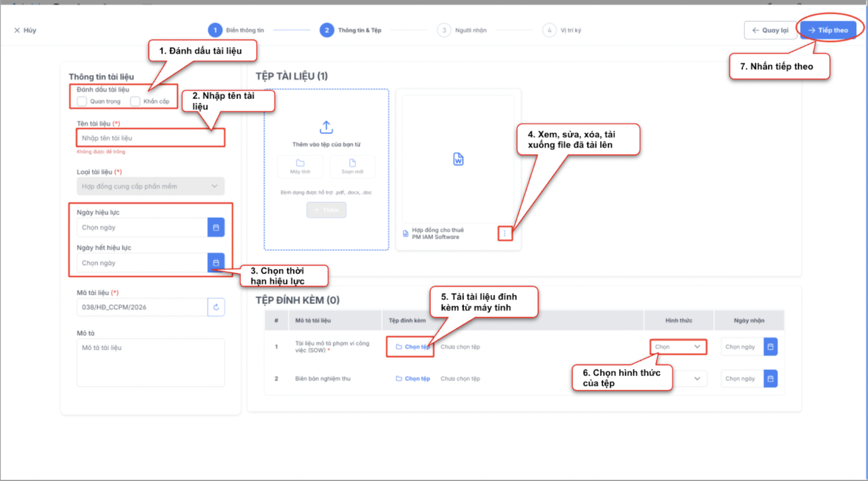Click the Tên tài liệu input field
This screenshot has height=481, width=868.
coord(150,138)
